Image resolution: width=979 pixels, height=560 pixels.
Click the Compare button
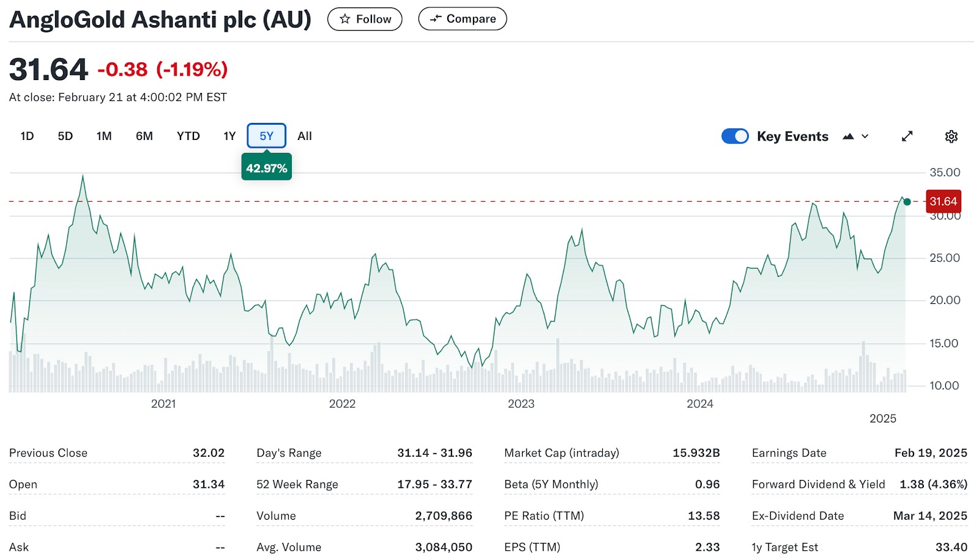pyautogui.click(x=463, y=19)
